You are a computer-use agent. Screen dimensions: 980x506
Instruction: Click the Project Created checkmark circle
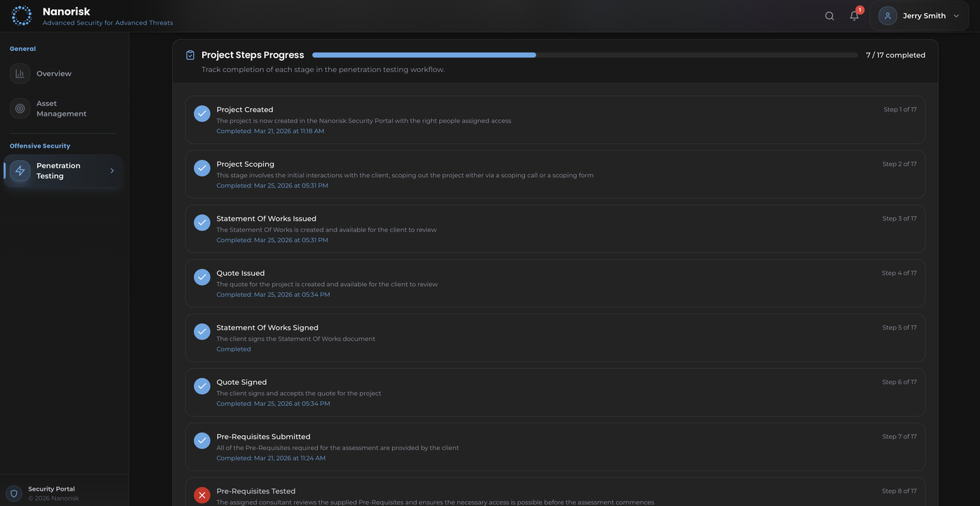coord(202,113)
